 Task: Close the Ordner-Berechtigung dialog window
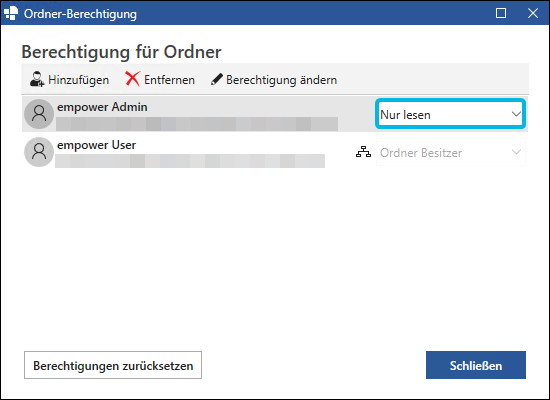(533, 13)
